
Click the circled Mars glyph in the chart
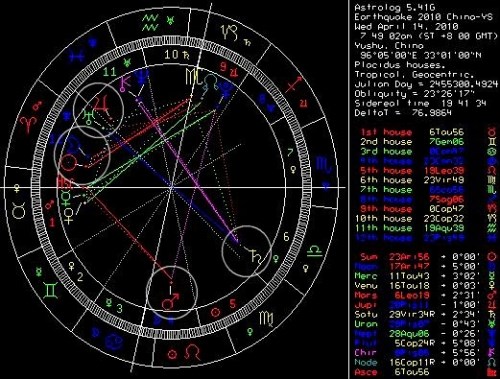(171, 301)
